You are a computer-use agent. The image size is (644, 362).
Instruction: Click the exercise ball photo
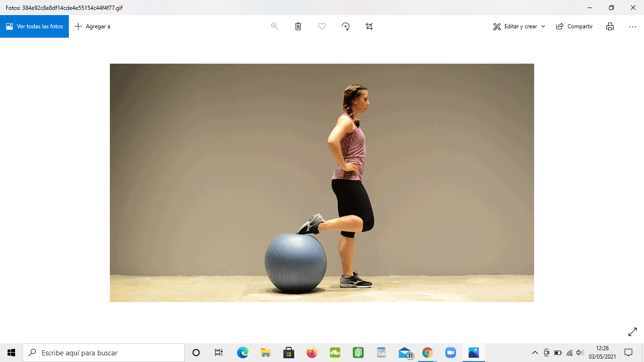tap(296, 262)
